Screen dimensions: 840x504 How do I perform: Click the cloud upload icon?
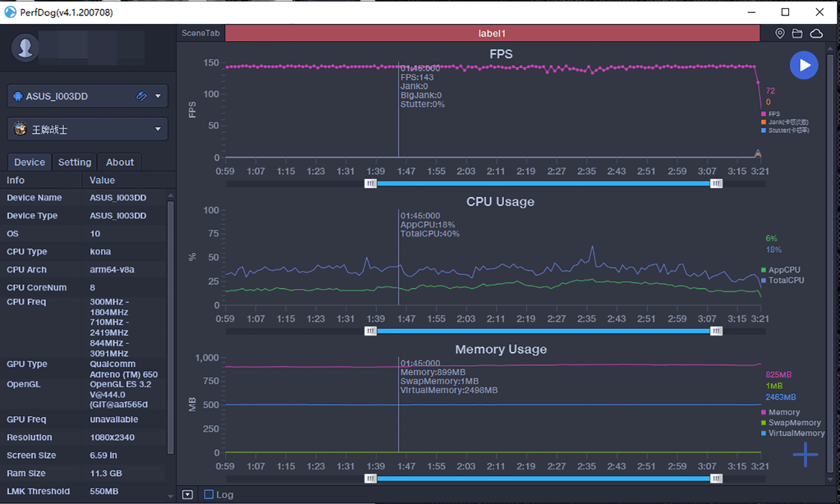pos(816,34)
